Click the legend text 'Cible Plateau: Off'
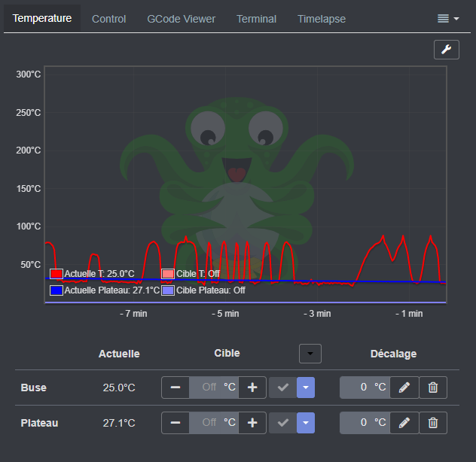Screen dimensions: 476x462 tap(211, 290)
